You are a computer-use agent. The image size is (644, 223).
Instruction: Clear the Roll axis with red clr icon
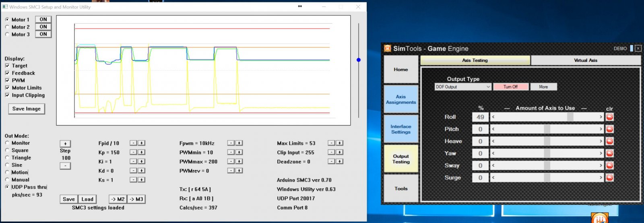point(609,117)
